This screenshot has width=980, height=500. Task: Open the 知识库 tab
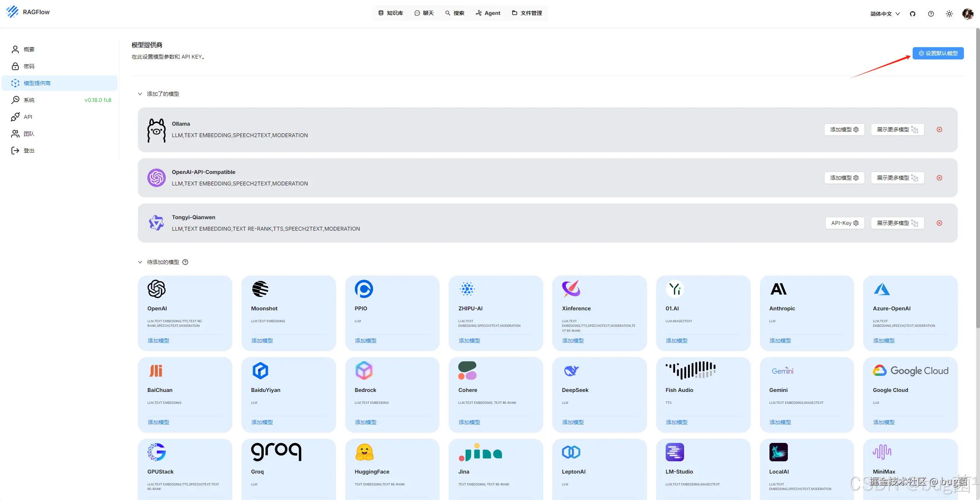tap(391, 13)
